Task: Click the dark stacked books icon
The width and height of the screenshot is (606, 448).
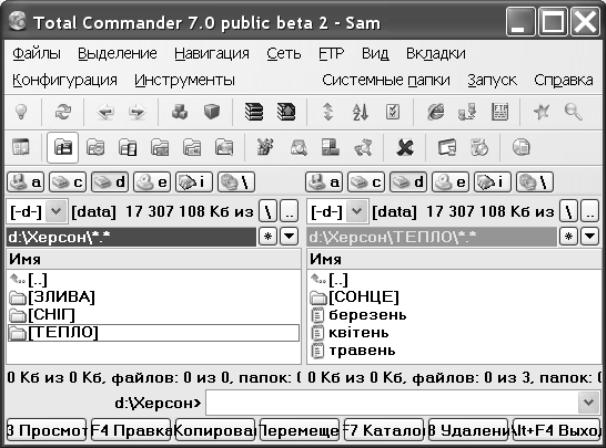Action: [x=254, y=112]
